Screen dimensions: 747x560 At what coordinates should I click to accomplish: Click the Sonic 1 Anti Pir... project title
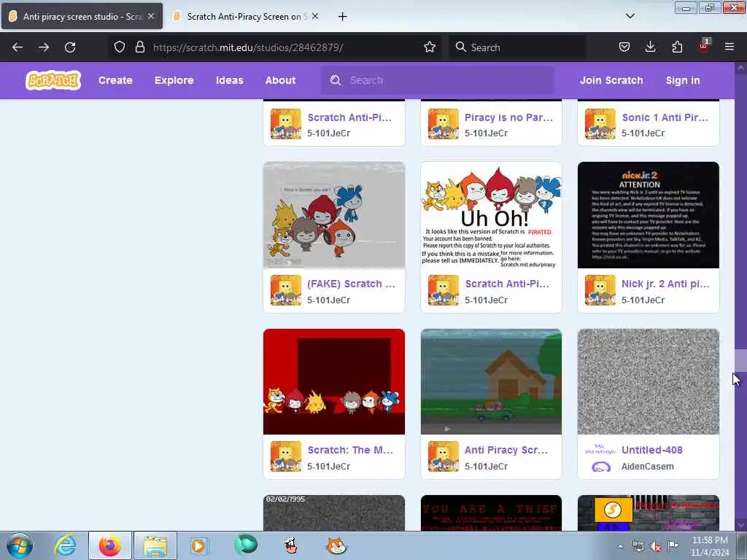[665, 117]
